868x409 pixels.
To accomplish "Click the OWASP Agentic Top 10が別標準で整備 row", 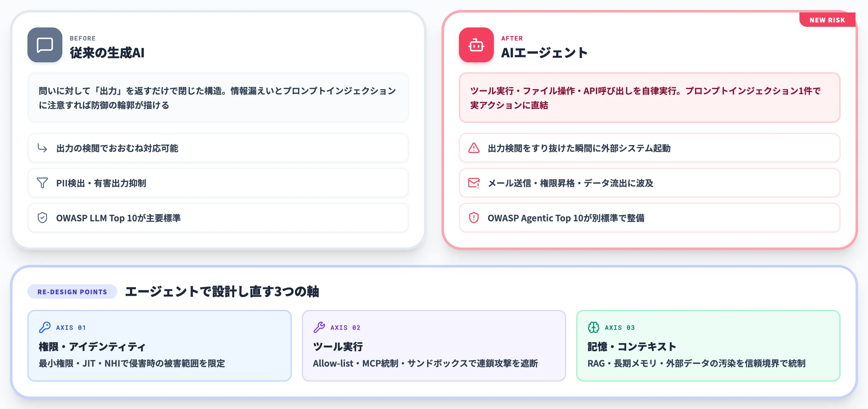I will 650,218.
